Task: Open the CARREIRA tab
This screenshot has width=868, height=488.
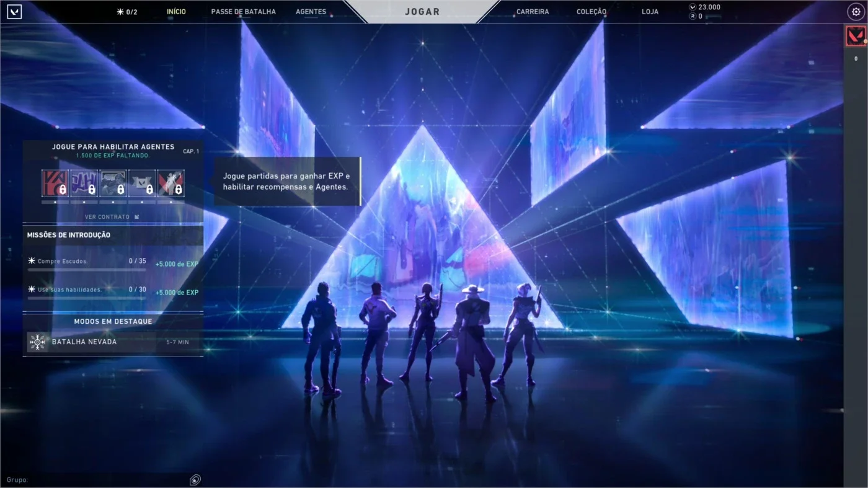Action: pos(533,12)
